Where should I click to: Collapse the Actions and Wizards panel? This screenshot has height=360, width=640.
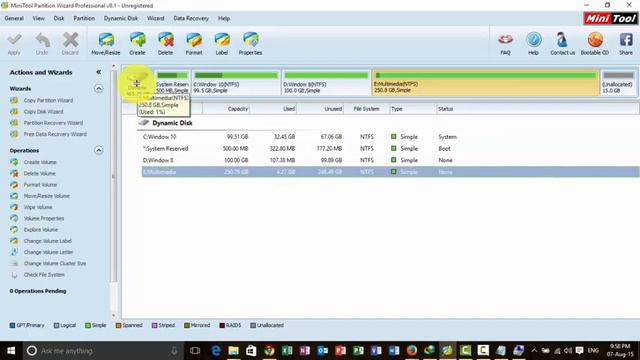pos(98,72)
